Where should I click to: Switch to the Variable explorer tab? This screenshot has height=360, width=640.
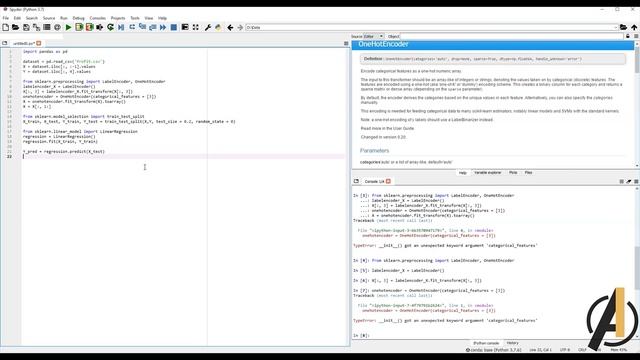[487, 173]
